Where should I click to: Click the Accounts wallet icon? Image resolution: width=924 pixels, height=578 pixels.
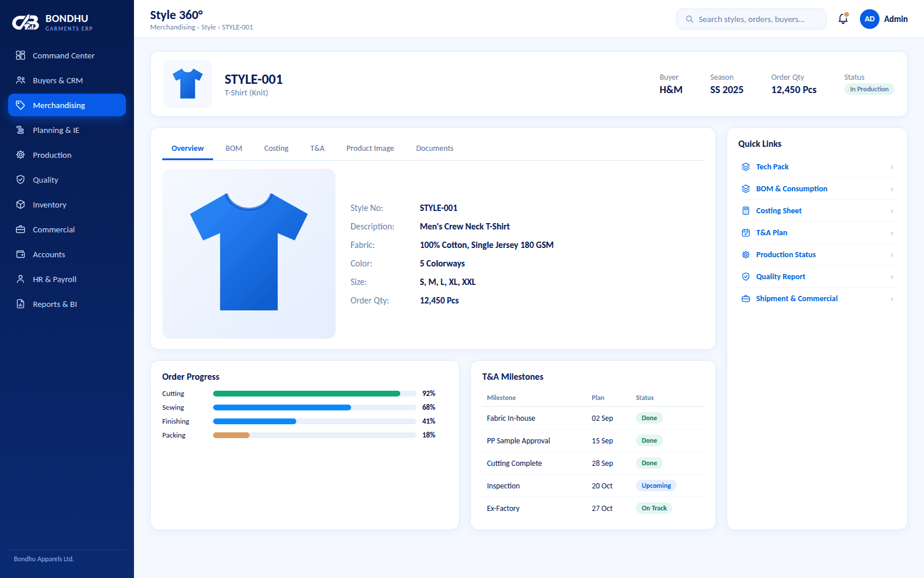21,254
